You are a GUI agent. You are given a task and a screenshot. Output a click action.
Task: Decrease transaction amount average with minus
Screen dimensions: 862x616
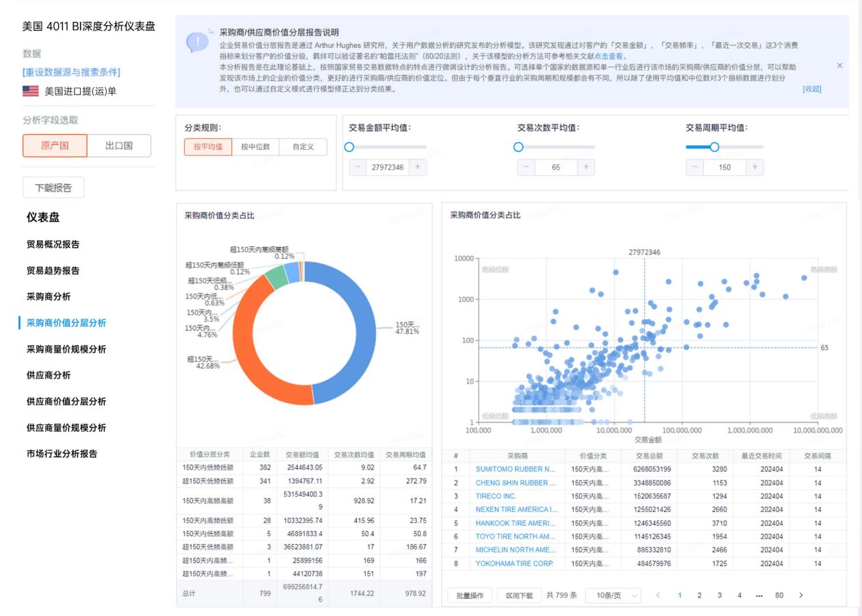coord(357,167)
